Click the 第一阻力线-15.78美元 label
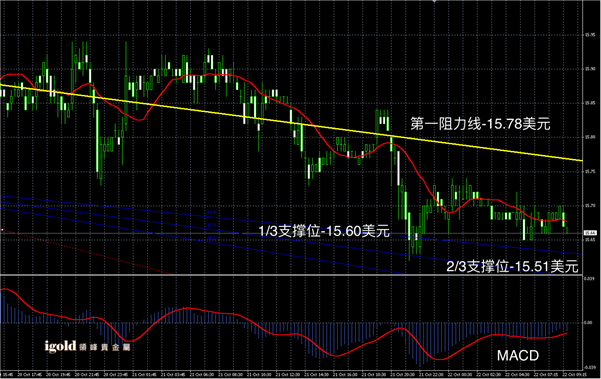This screenshot has height=379, width=601. tap(480, 124)
